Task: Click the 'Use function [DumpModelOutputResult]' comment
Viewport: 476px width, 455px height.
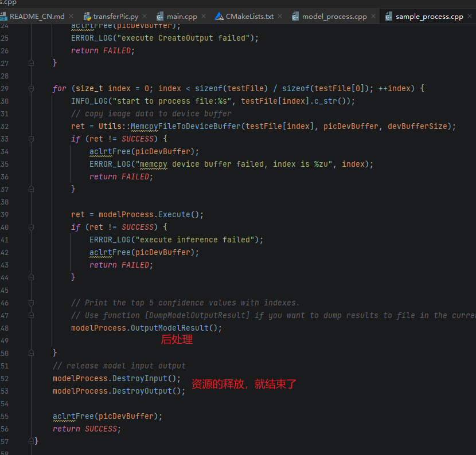Action: coord(273,316)
